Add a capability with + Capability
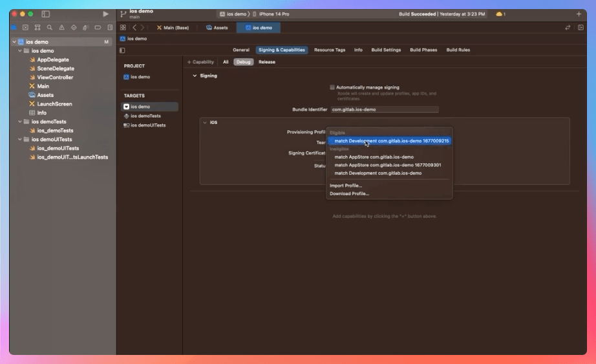596x364 pixels. coord(200,62)
